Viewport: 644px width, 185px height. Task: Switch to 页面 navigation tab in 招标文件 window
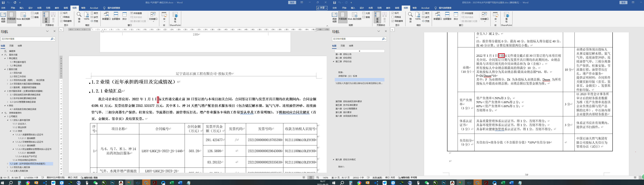(343, 46)
